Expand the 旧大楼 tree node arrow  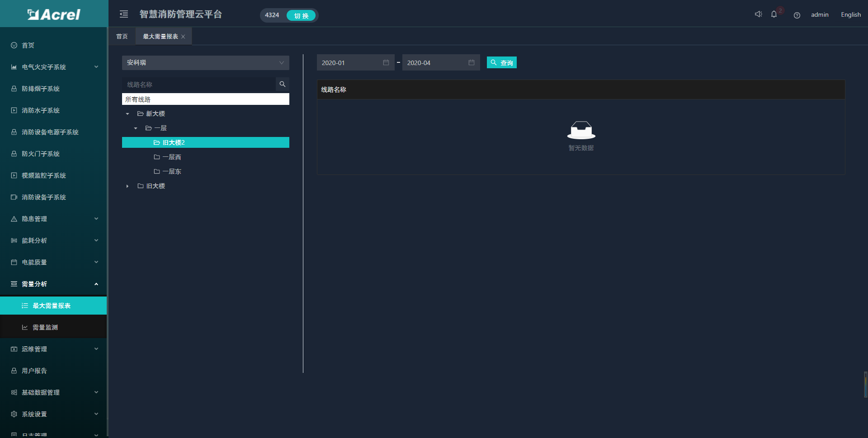pos(127,186)
